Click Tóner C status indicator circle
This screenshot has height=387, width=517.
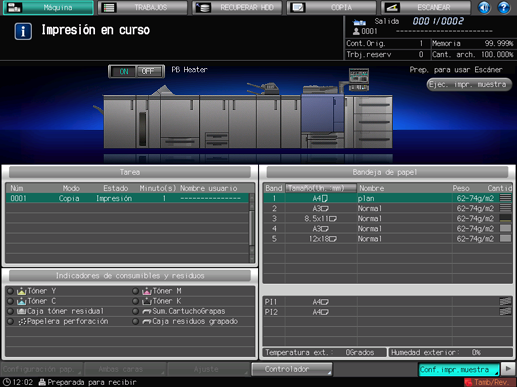pos(10,301)
